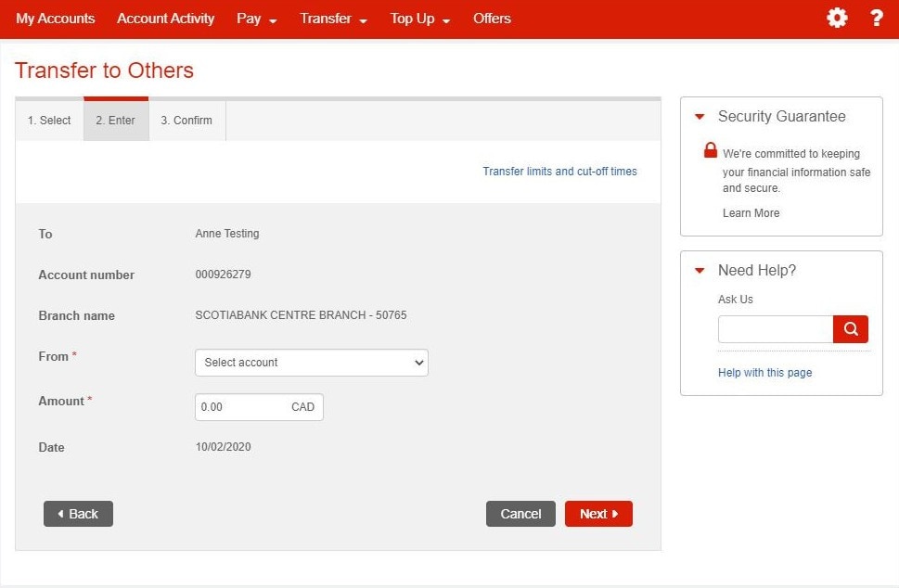899x588 pixels.
Task: Open the My Accounts menu
Action: point(55,18)
